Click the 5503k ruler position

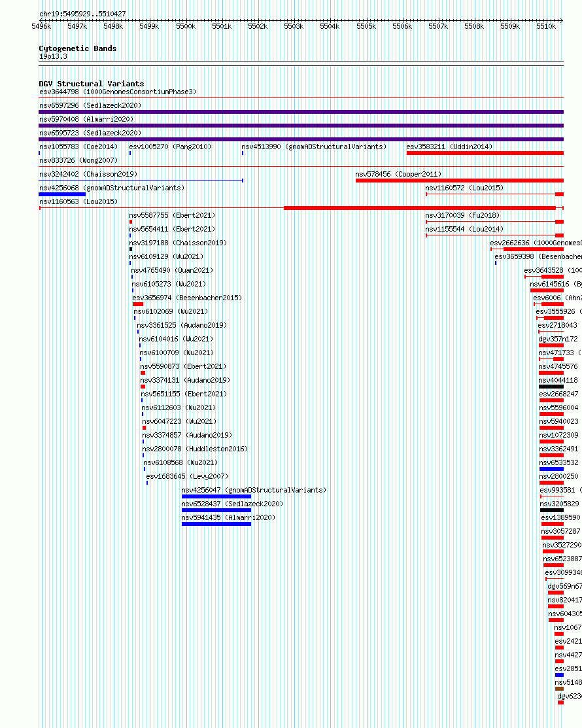[x=294, y=26]
